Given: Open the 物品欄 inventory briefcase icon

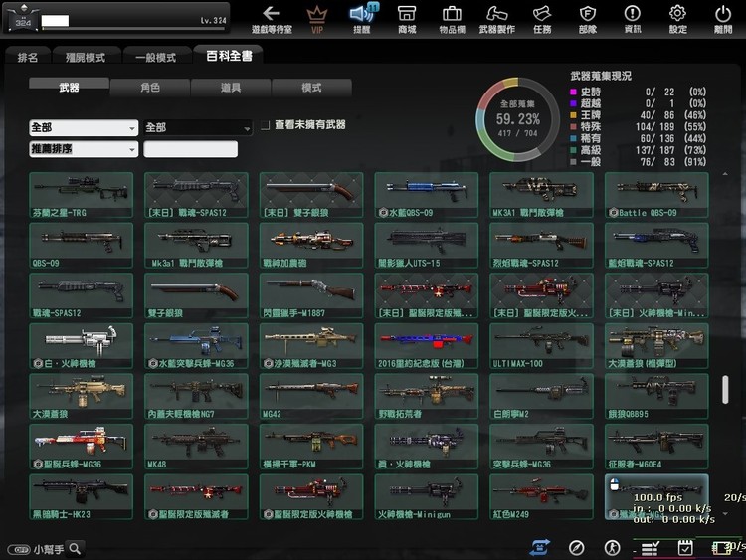Looking at the screenshot, I should point(452,19).
